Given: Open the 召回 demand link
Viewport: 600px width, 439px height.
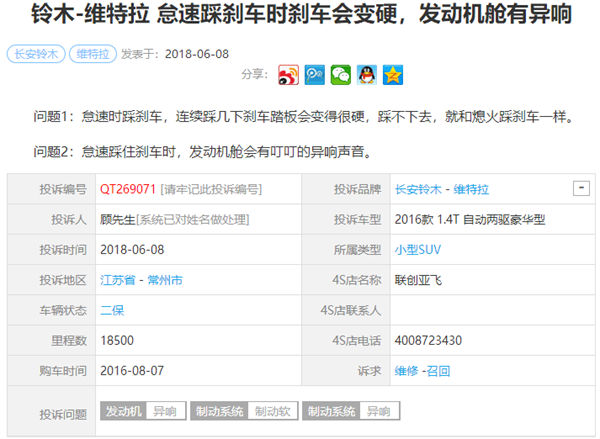Looking at the screenshot, I should click(x=438, y=370).
